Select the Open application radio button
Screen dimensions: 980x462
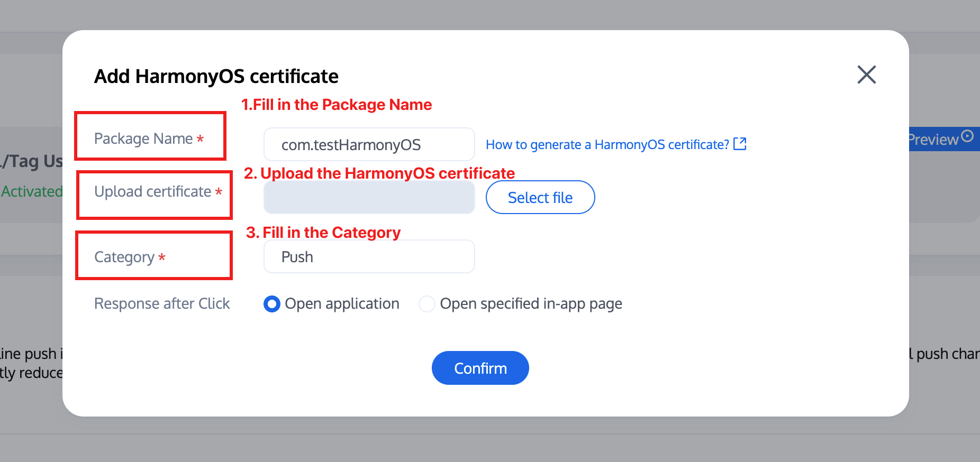(272, 304)
